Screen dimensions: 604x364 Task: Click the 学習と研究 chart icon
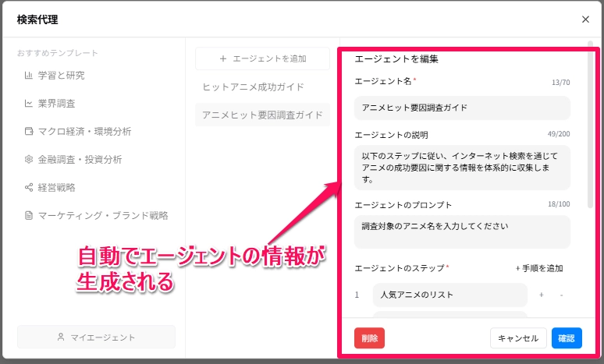click(29, 76)
